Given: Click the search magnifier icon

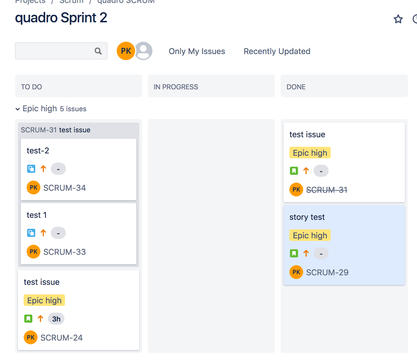Looking at the screenshot, I should click(98, 51).
